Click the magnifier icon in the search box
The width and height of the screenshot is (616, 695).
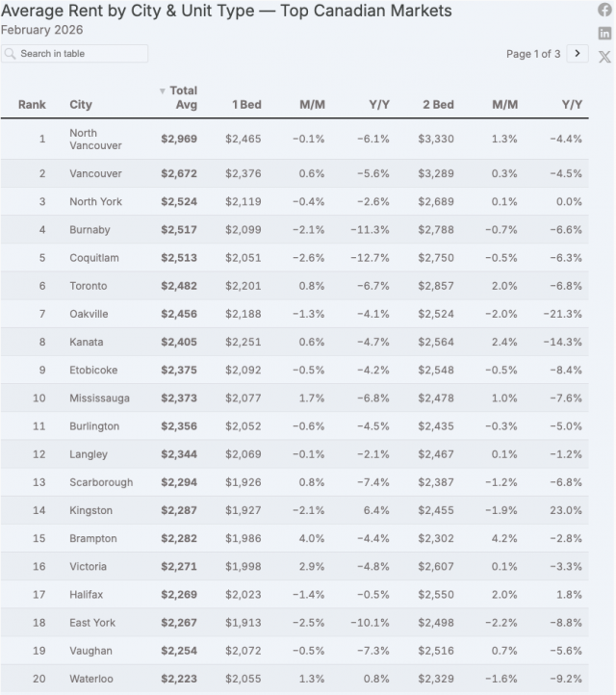pos(11,54)
